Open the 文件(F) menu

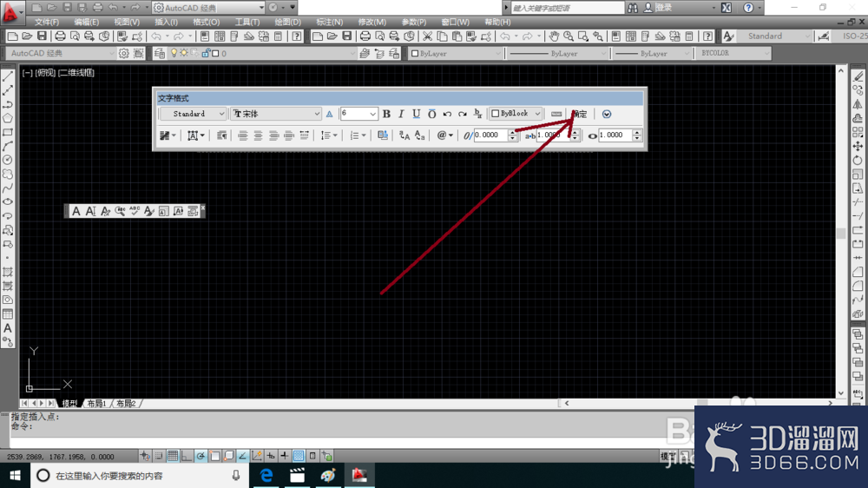point(47,23)
